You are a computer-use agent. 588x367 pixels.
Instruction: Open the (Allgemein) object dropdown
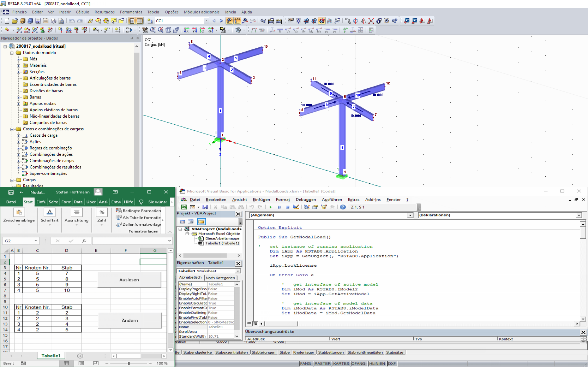click(x=410, y=215)
